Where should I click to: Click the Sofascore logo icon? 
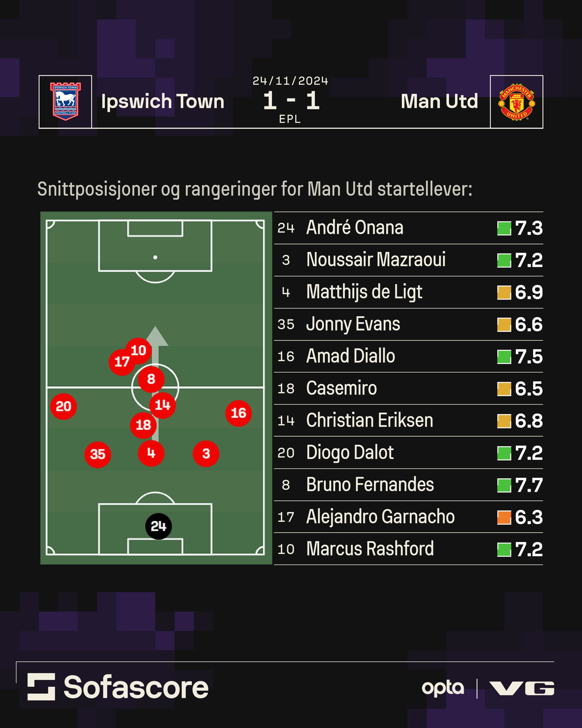[x=41, y=687]
